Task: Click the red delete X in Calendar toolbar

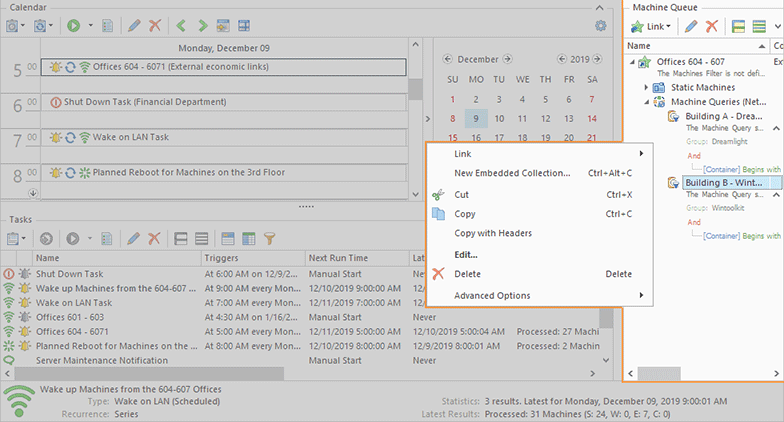Action: (x=154, y=25)
